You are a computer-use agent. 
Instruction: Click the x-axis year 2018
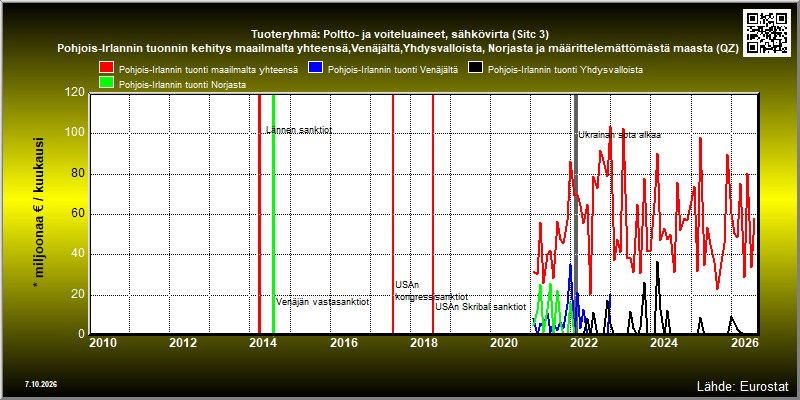point(423,343)
